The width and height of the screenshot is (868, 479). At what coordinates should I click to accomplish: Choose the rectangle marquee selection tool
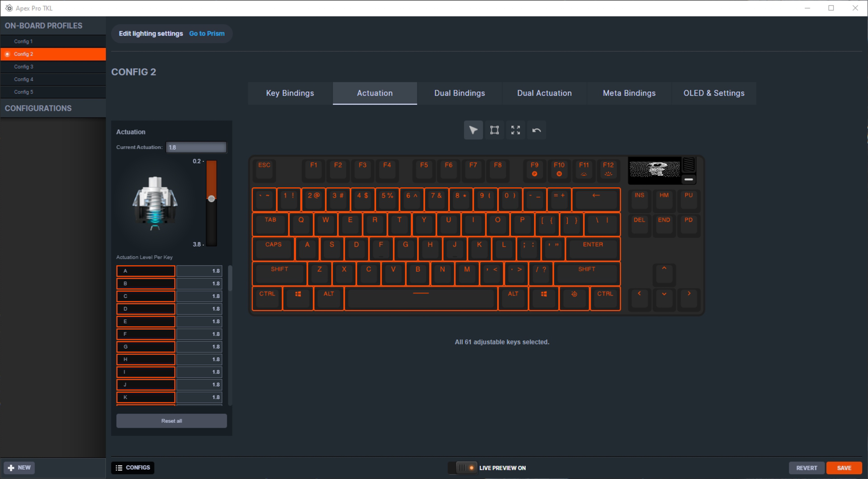494,130
